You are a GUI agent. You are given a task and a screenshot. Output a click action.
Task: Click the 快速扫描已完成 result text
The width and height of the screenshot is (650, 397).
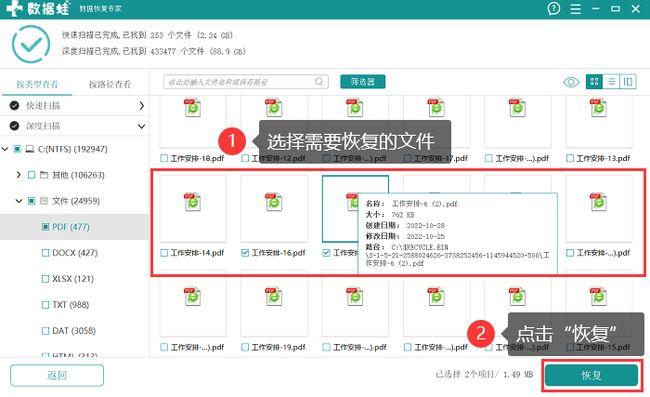click(x=148, y=35)
